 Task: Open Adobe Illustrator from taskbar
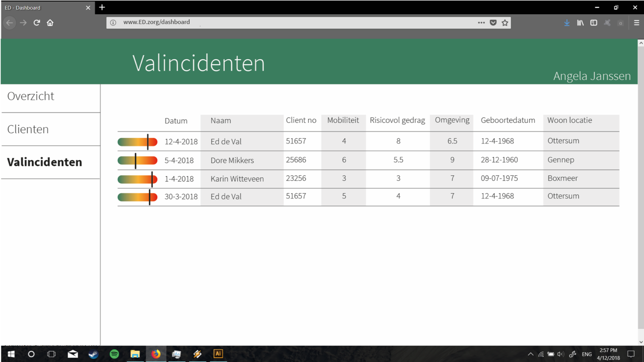point(218,354)
